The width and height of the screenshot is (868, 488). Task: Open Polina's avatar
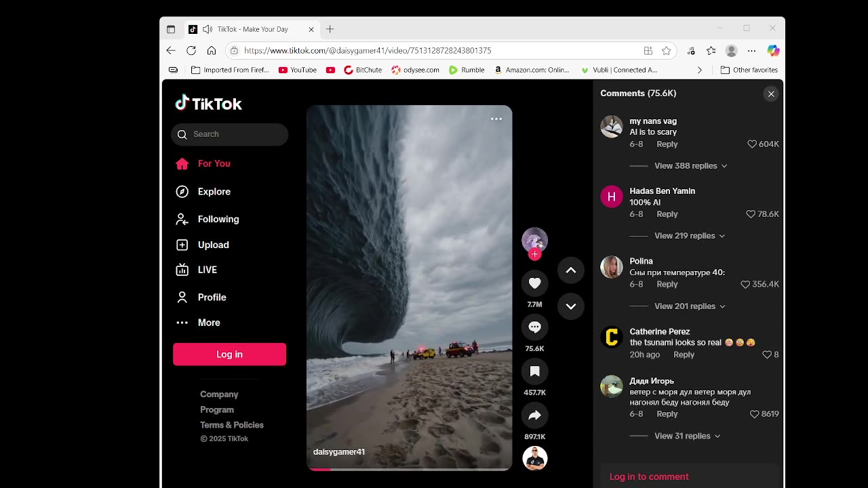(x=612, y=266)
